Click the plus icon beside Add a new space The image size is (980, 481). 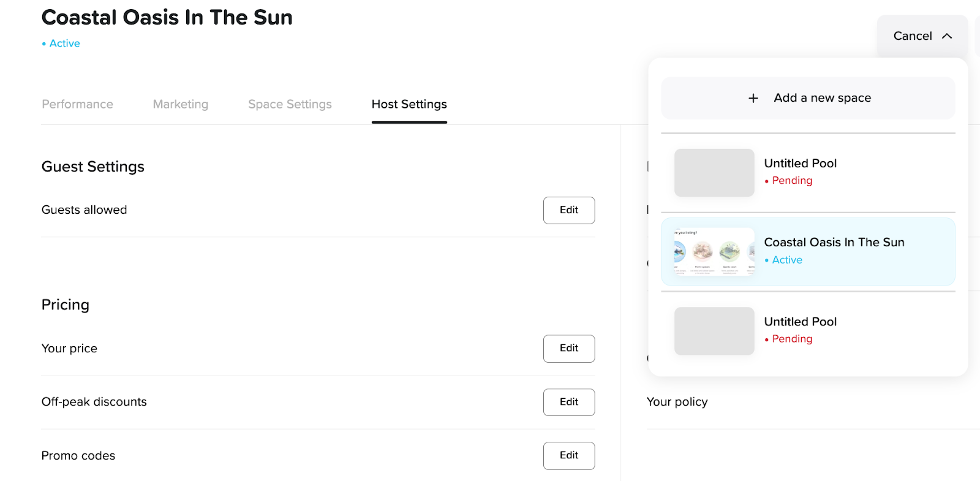pos(753,98)
